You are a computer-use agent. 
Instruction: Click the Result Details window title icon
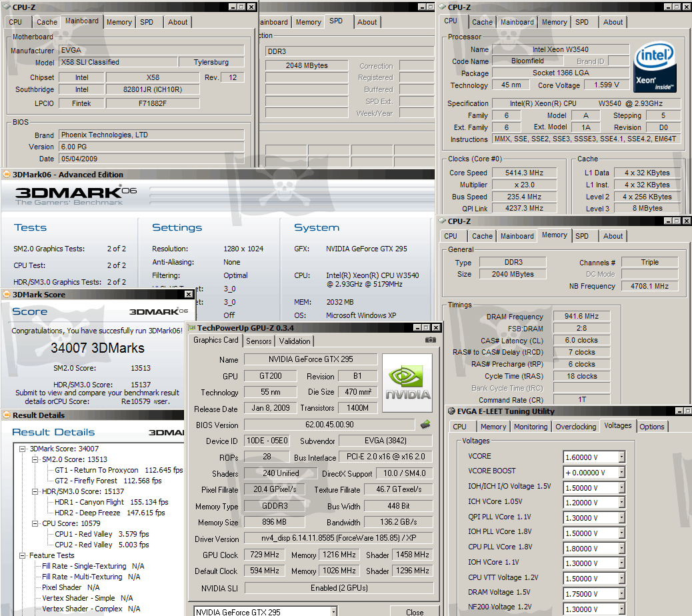click(7, 415)
